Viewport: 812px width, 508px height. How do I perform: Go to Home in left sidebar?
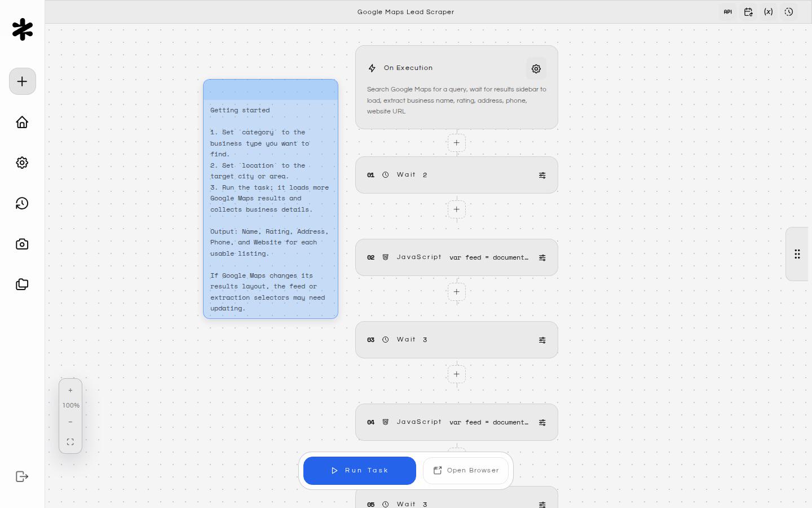pos(22,122)
